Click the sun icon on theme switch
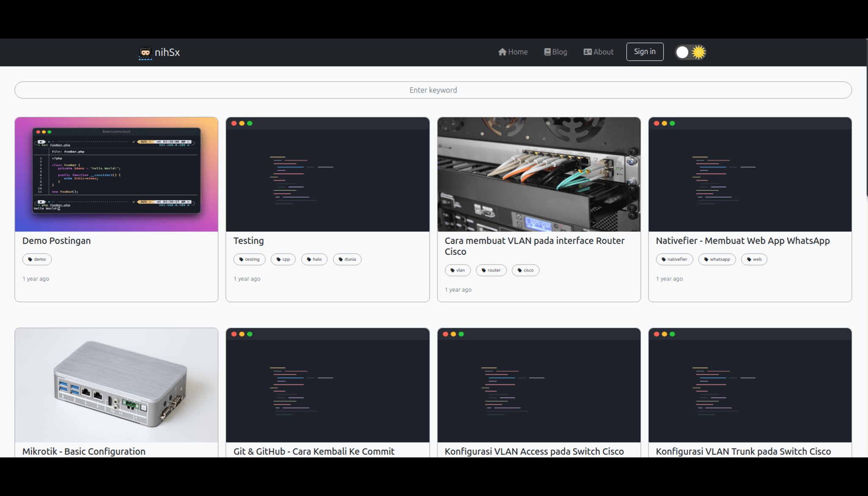 (x=698, y=52)
